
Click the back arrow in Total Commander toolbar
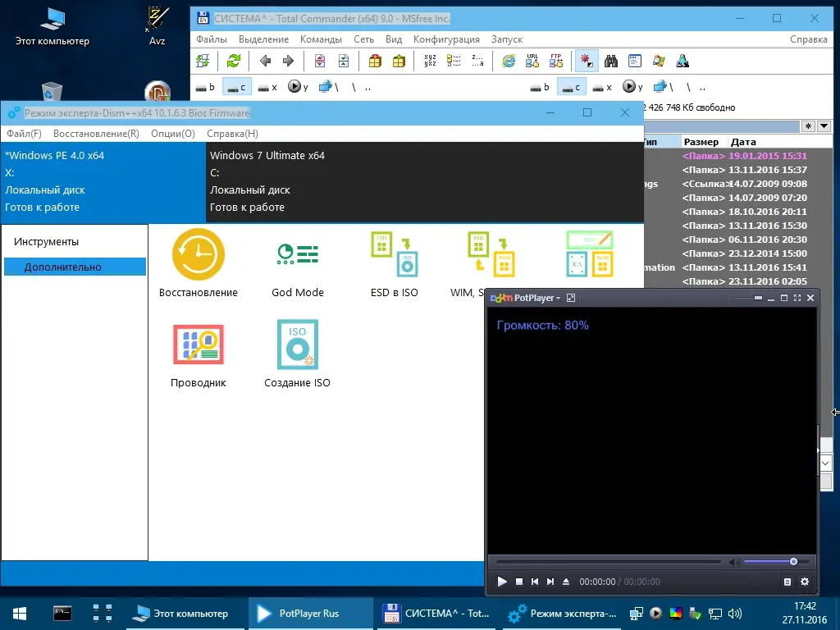265,61
